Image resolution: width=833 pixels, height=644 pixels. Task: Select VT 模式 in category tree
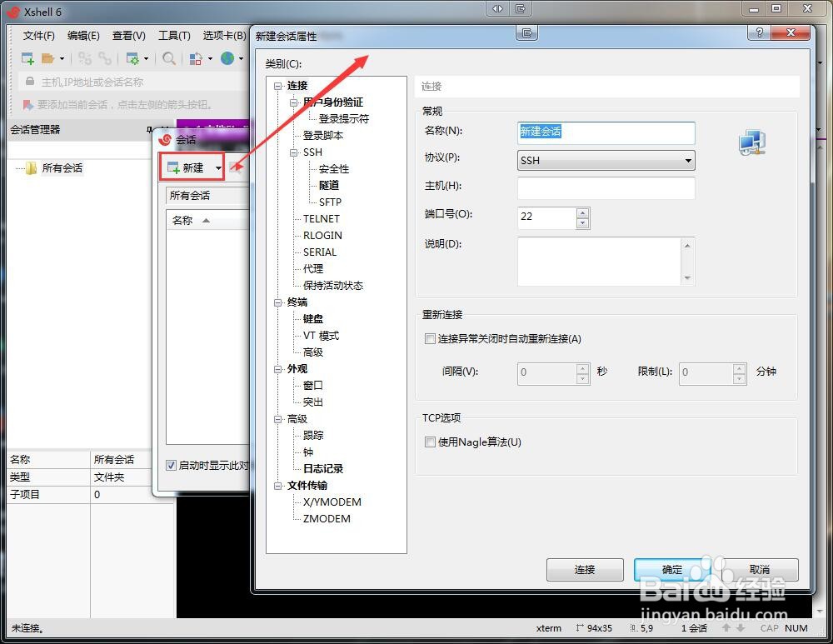click(321, 335)
